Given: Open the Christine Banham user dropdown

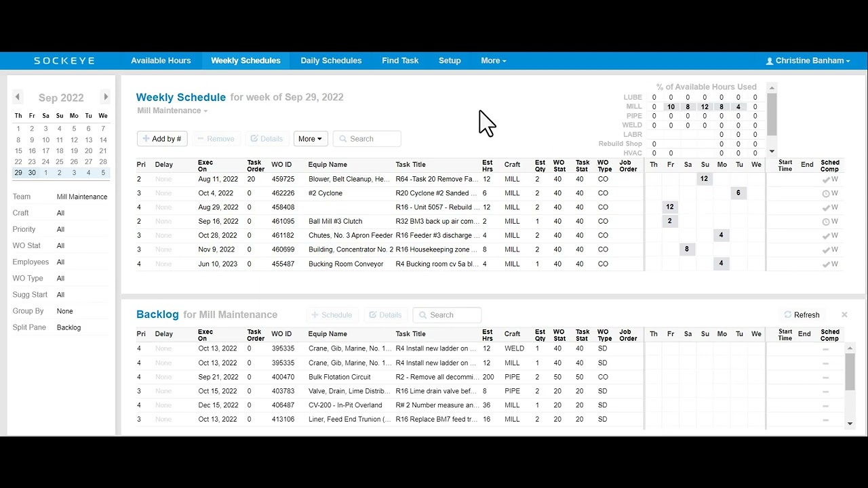Looking at the screenshot, I should (808, 60).
